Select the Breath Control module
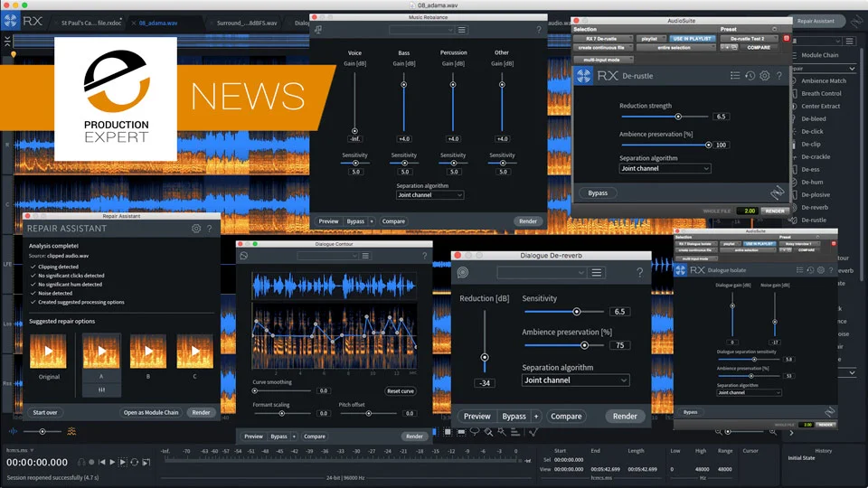Viewport: 868px width, 488px height. pyautogui.click(x=821, y=93)
